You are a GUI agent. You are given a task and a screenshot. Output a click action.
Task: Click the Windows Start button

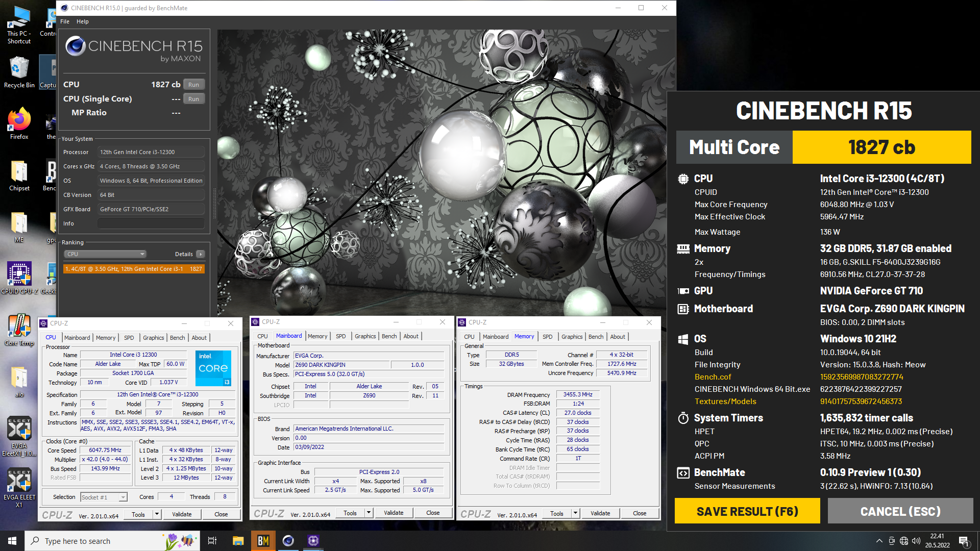click(12, 541)
